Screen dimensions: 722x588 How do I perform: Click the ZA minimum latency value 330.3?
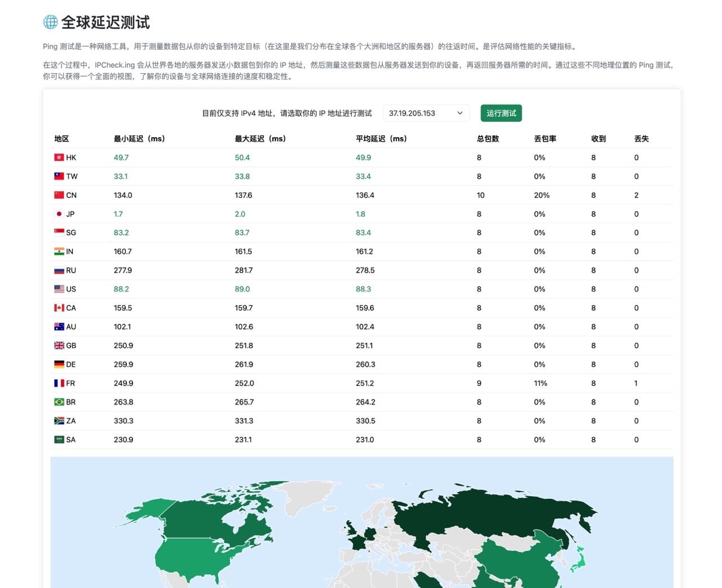click(x=124, y=421)
